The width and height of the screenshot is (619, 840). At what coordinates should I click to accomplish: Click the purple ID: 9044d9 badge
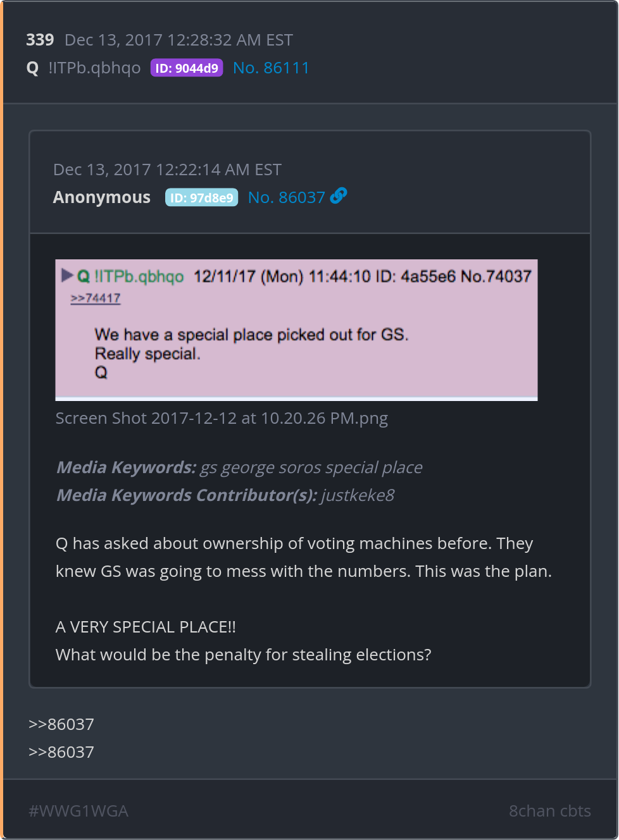187,68
